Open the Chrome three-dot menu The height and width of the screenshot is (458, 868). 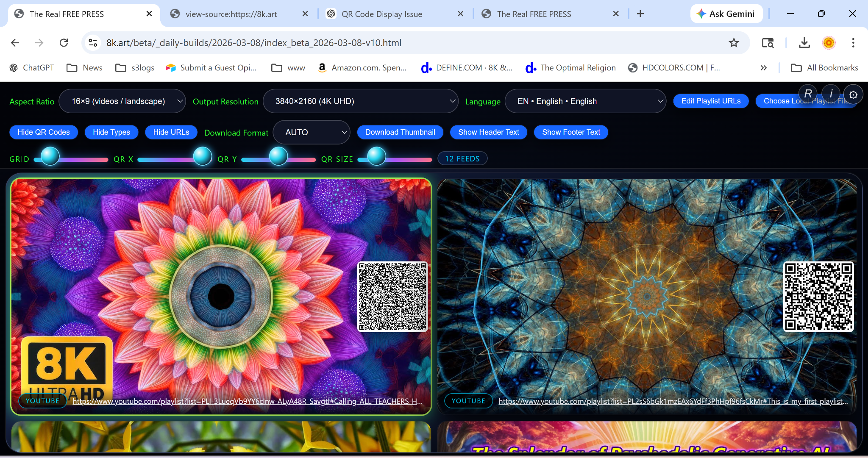point(853,43)
